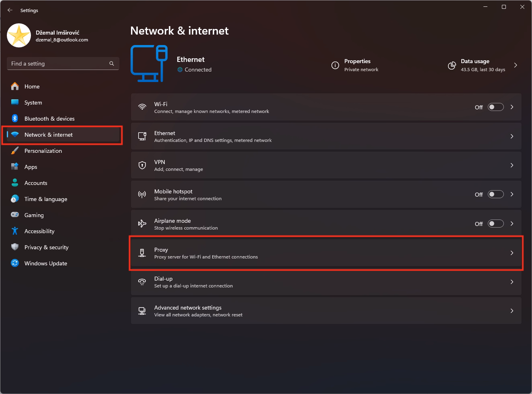Open the Home label in sidebar
This screenshot has width=532, height=394.
coord(32,86)
